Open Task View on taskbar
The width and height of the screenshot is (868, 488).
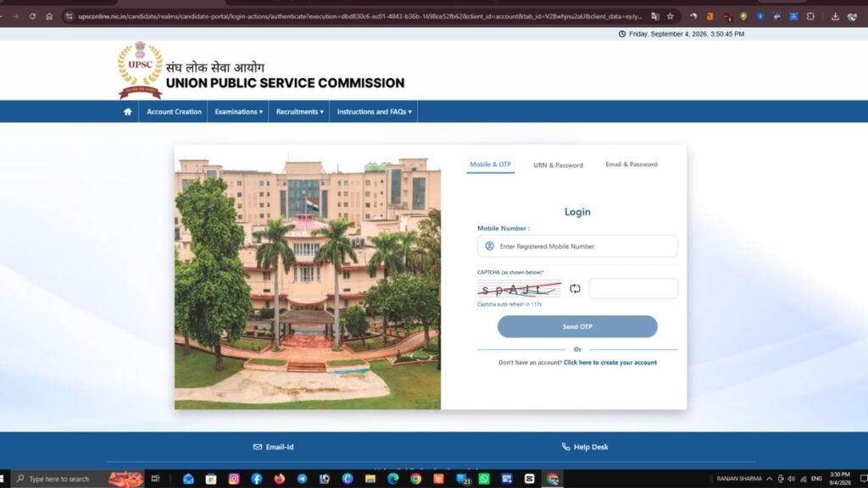(x=156, y=479)
